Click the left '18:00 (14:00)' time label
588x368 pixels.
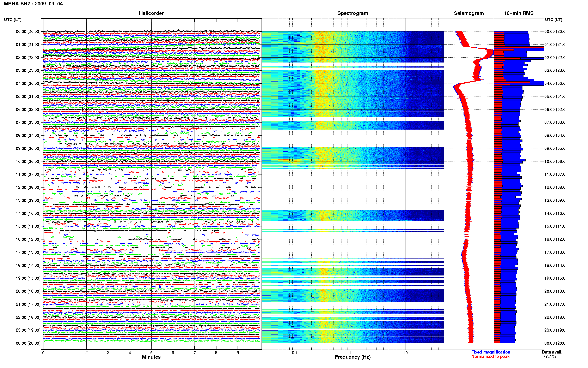click(x=28, y=265)
